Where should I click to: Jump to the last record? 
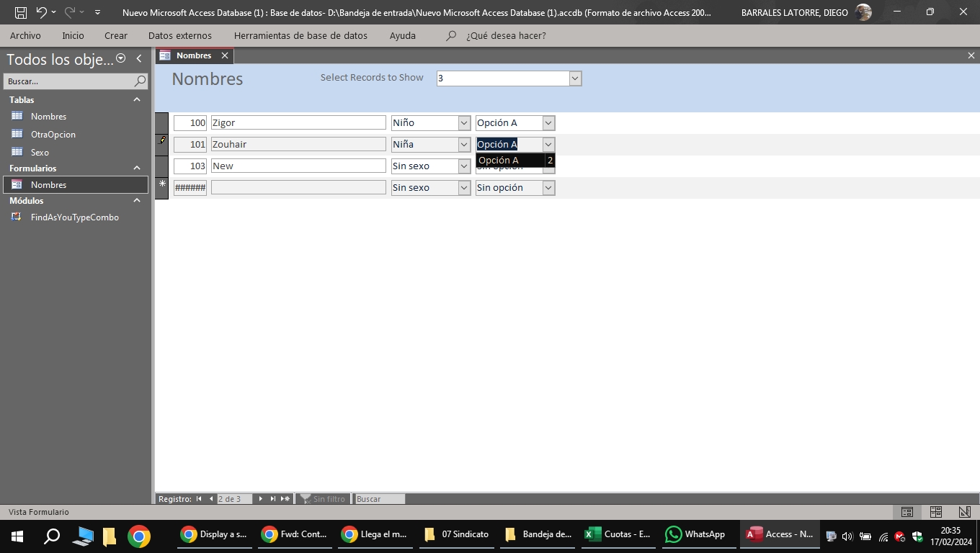click(272, 498)
